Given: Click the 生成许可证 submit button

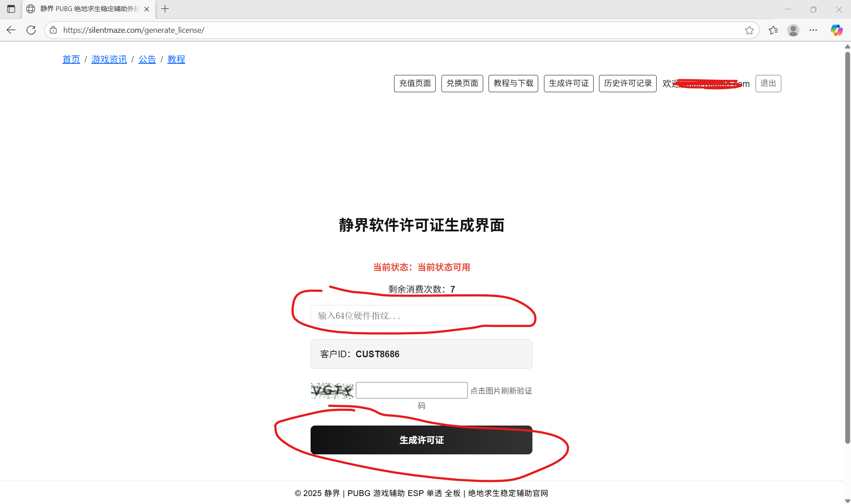Looking at the screenshot, I should (421, 440).
